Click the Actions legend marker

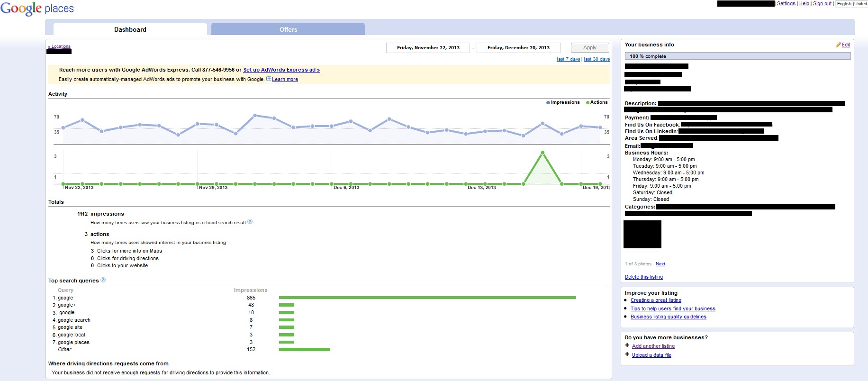click(x=588, y=102)
